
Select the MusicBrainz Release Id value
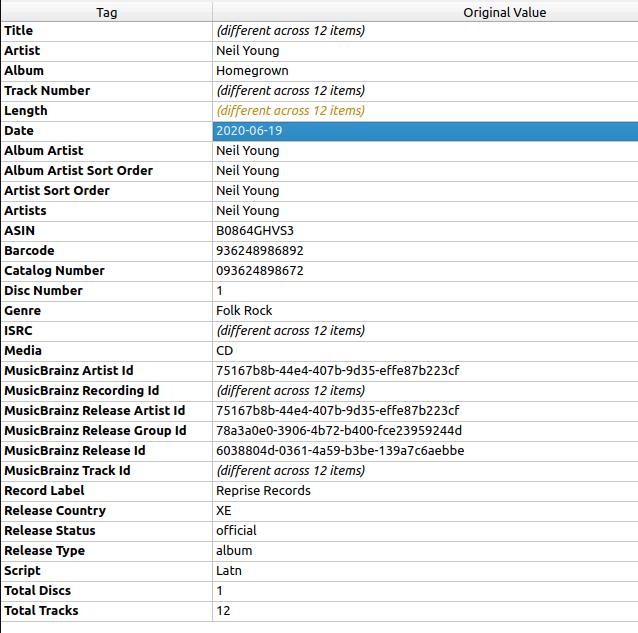pyautogui.click(x=339, y=451)
